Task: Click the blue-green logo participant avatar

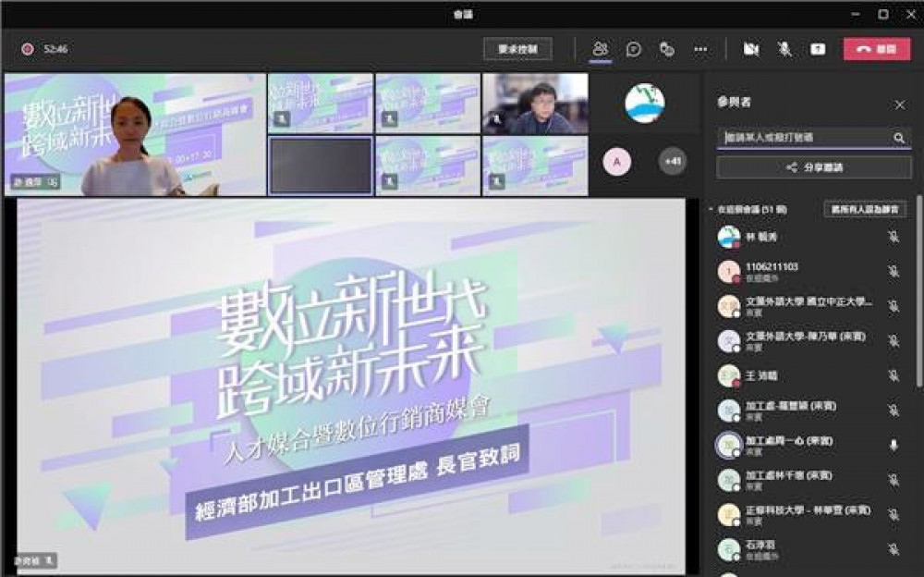Action: pos(645,104)
